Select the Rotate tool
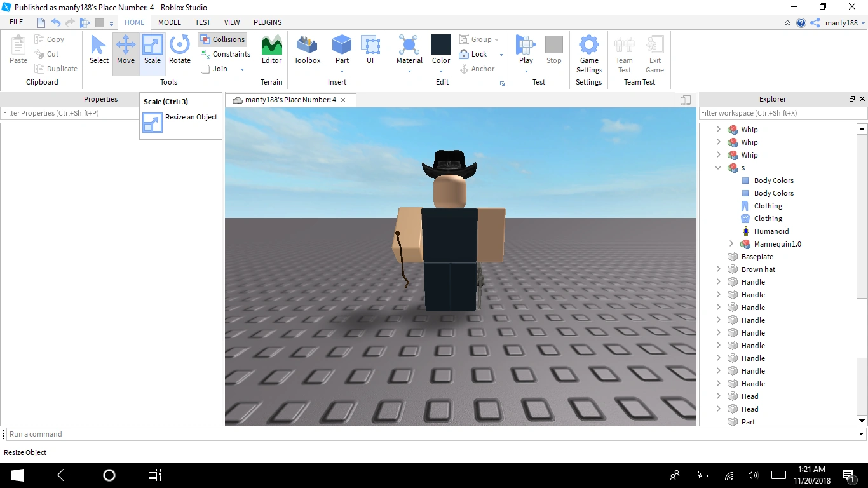The width and height of the screenshot is (868, 488). click(180, 51)
